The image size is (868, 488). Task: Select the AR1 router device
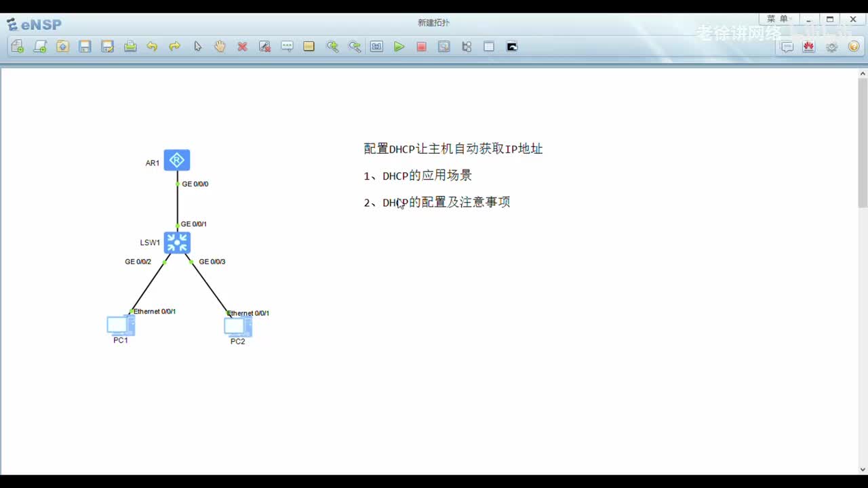point(177,160)
